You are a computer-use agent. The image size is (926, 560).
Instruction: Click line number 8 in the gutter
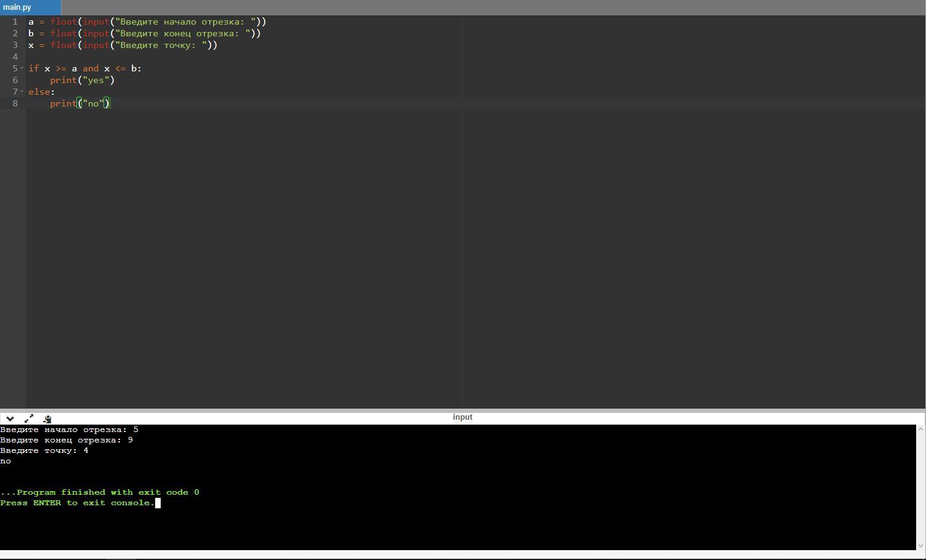15,103
